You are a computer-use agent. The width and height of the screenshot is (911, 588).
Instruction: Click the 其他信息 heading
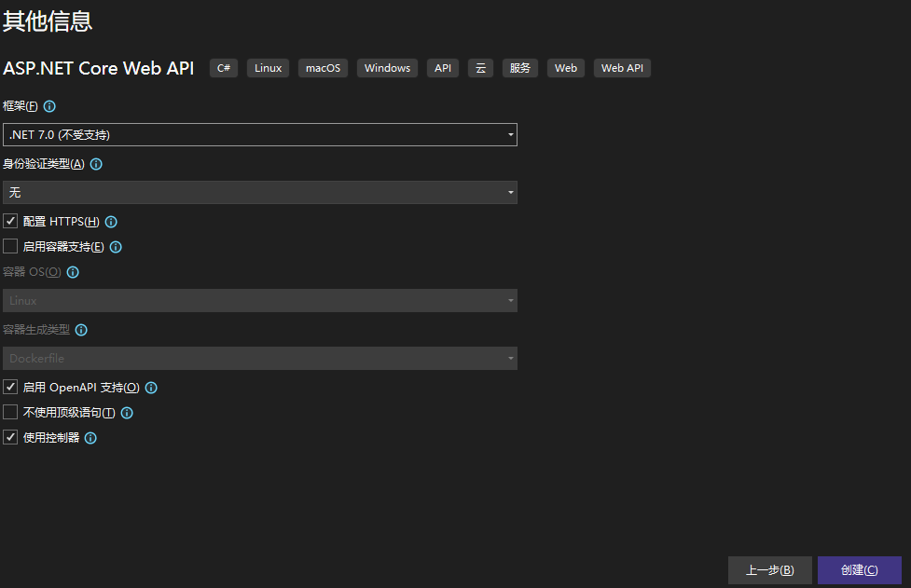pos(47,21)
